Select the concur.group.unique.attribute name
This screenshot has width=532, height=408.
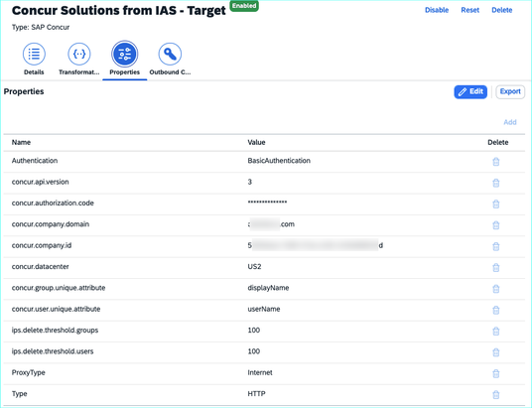pos(59,288)
